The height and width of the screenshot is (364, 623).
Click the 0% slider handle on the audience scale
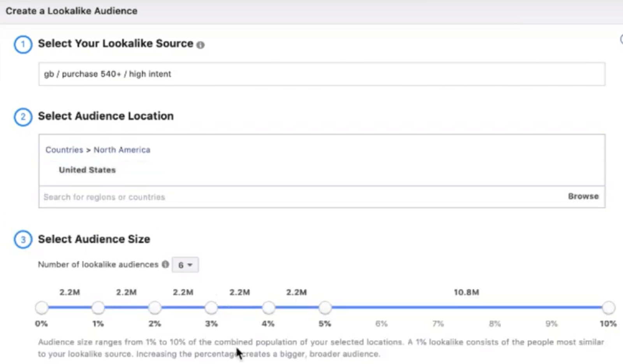pos(42,308)
